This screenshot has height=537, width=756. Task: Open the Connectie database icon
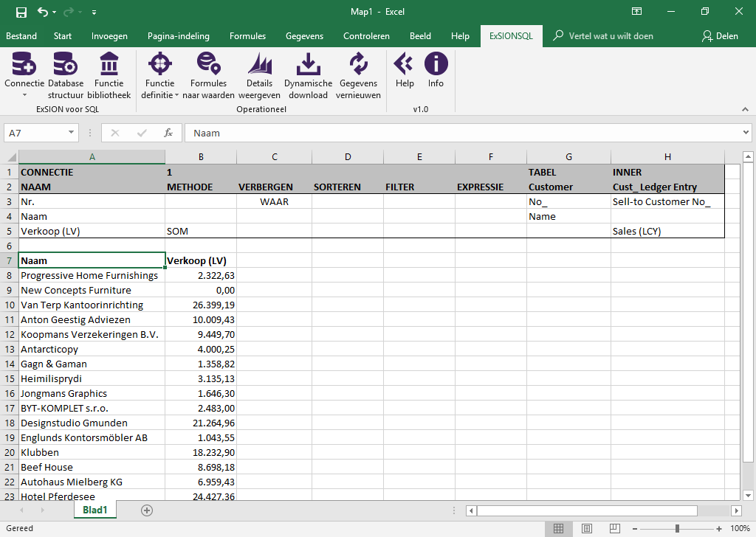24,64
